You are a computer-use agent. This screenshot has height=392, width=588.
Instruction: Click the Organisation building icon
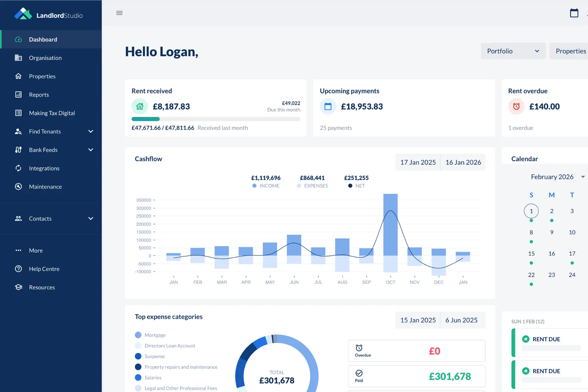coord(18,58)
